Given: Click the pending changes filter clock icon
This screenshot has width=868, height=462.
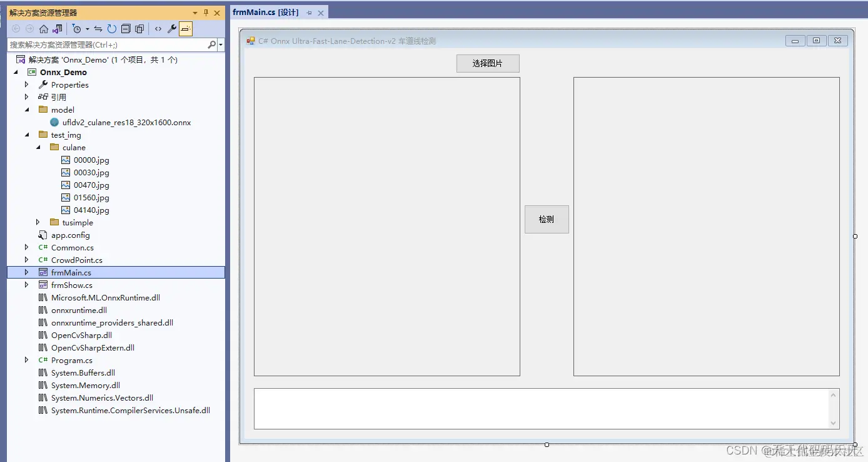Looking at the screenshot, I should click(77, 29).
